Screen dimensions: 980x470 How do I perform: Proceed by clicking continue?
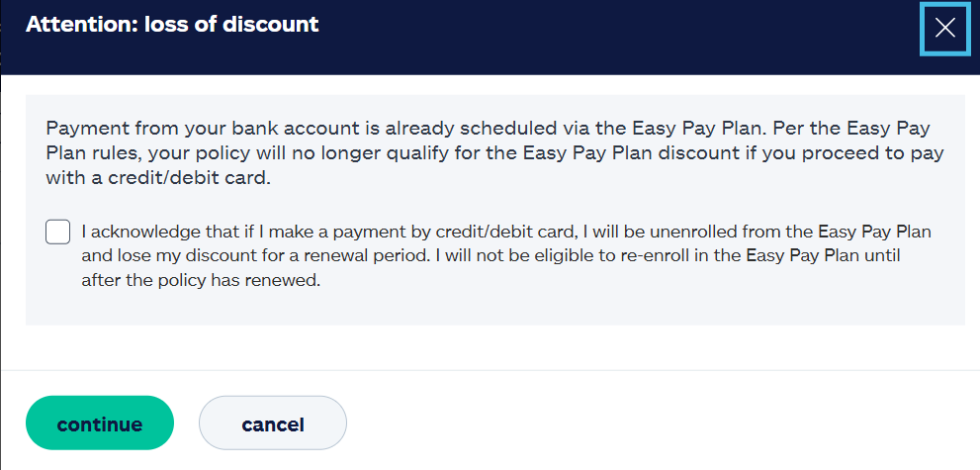[x=100, y=423]
